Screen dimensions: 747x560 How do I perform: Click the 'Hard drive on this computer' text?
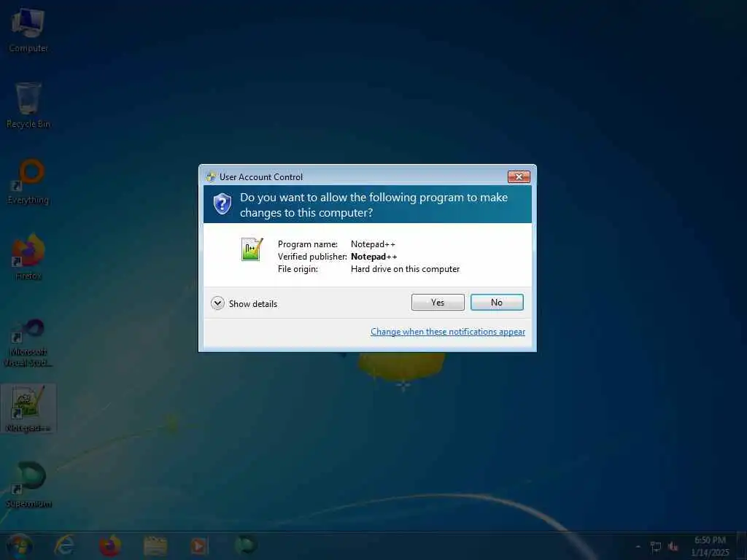pyautogui.click(x=405, y=268)
